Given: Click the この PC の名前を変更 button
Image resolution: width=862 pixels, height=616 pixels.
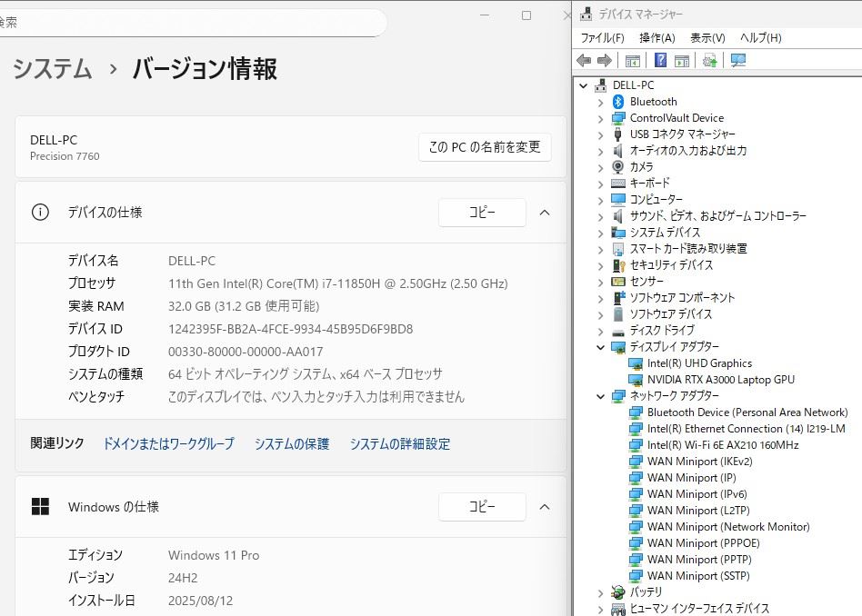Looking at the screenshot, I should pyautogui.click(x=485, y=147).
